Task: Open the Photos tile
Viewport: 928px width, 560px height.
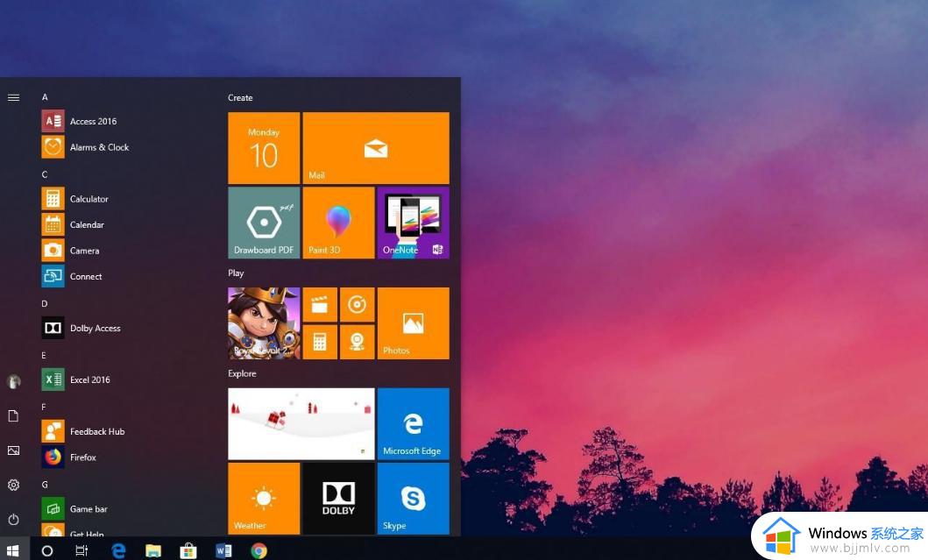Action: click(x=413, y=323)
